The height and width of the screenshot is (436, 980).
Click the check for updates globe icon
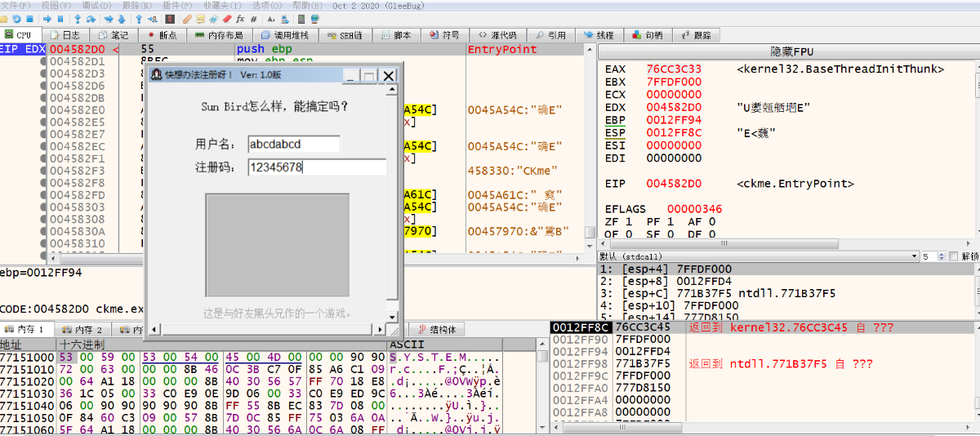pyautogui.click(x=314, y=18)
